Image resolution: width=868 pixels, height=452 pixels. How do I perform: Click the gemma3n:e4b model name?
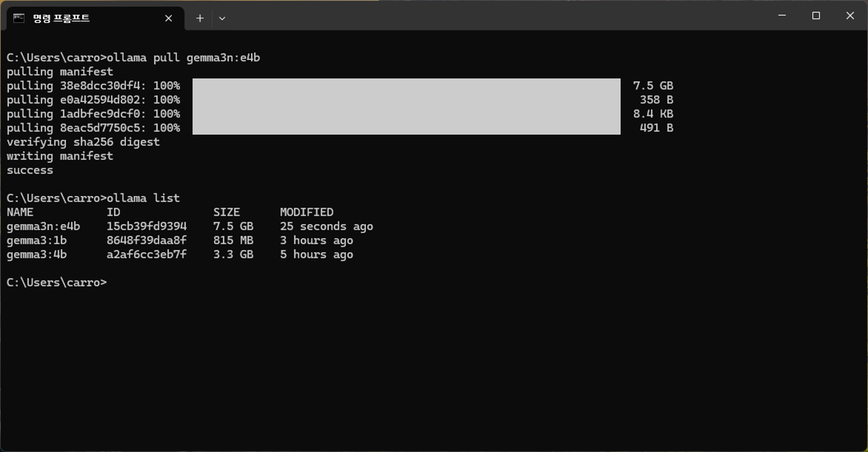pyautogui.click(x=43, y=226)
